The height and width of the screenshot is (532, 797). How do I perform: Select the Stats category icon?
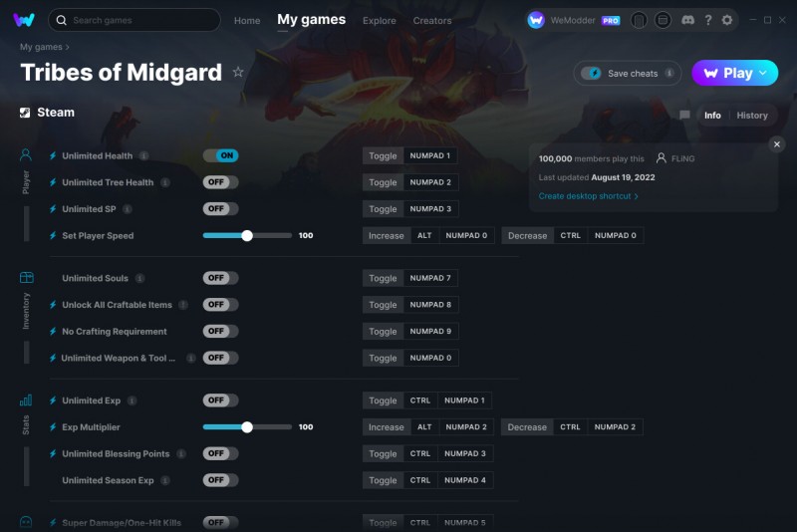click(x=26, y=400)
